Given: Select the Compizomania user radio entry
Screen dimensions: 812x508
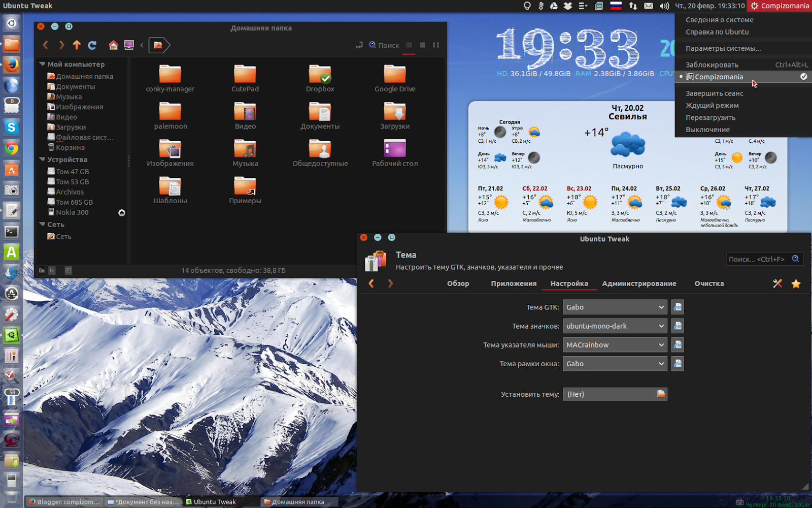Looking at the screenshot, I should pyautogui.click(x=743, y=77).
